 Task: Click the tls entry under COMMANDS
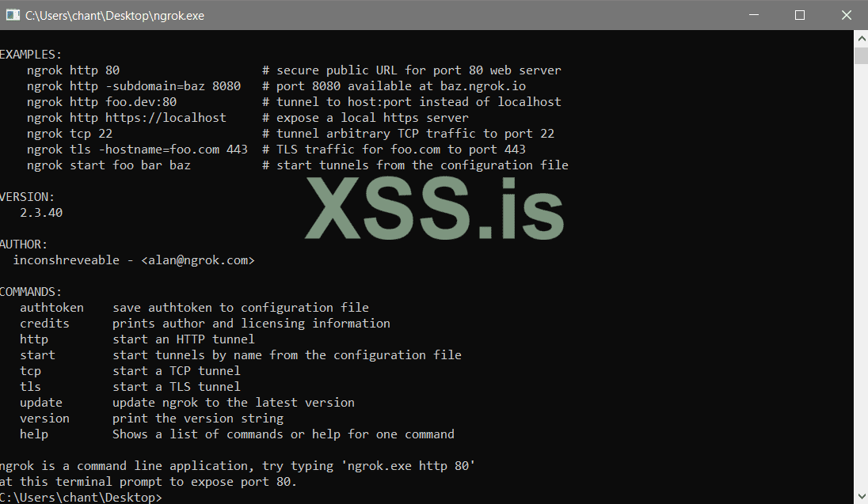click(30, 386)
